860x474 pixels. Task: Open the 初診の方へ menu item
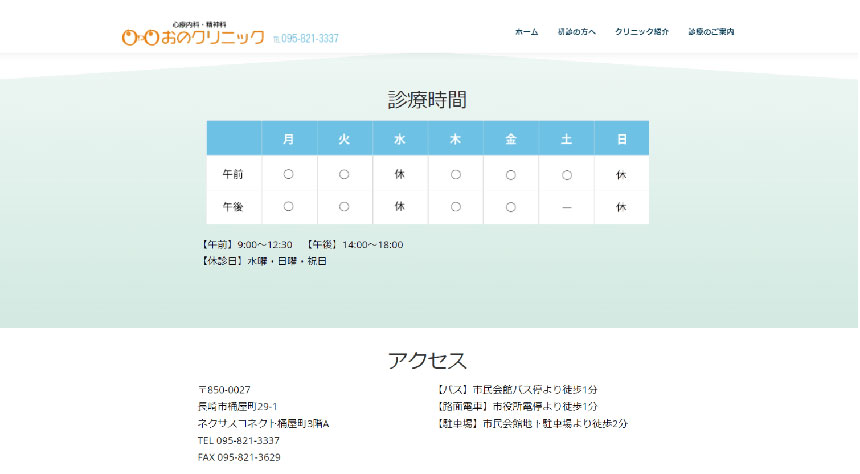pyautogui.click(x=576, y=32)
